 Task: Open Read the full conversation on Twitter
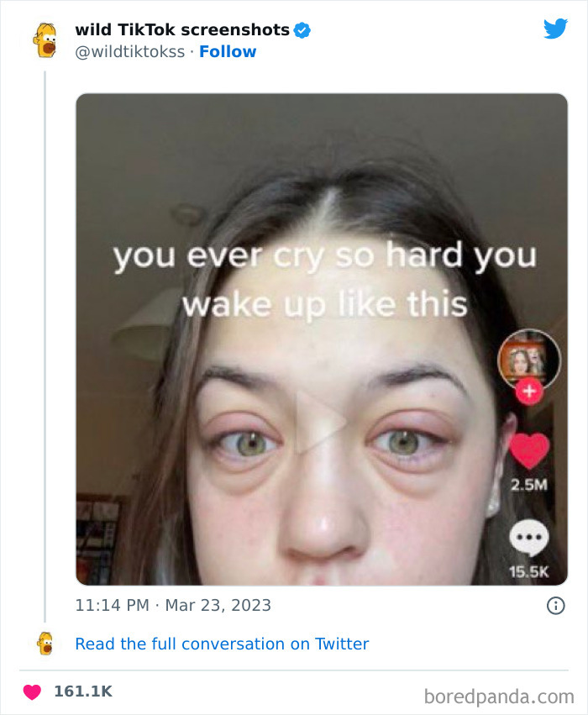[x=222, y=644]
